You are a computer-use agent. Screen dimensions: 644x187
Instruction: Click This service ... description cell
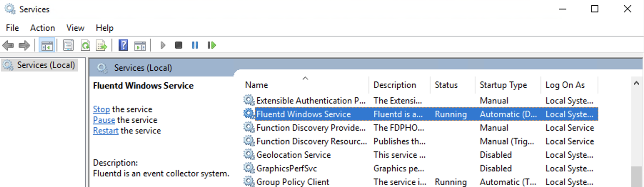(399, 155)
